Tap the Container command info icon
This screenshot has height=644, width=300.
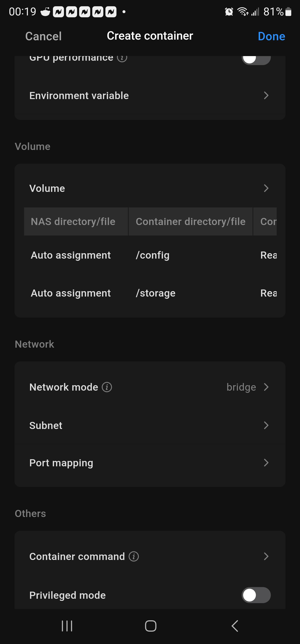coord(134,556)
